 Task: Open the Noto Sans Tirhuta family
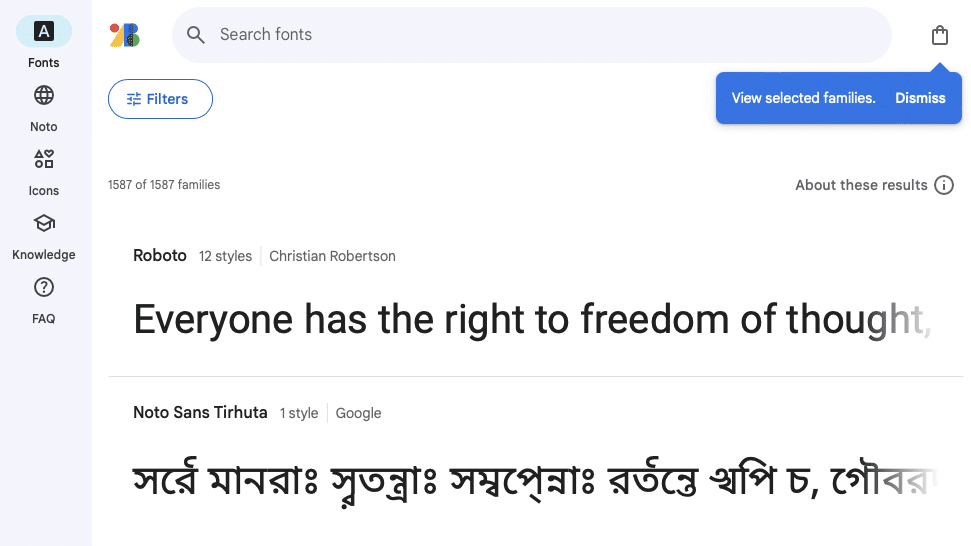(x=200, y=412)
